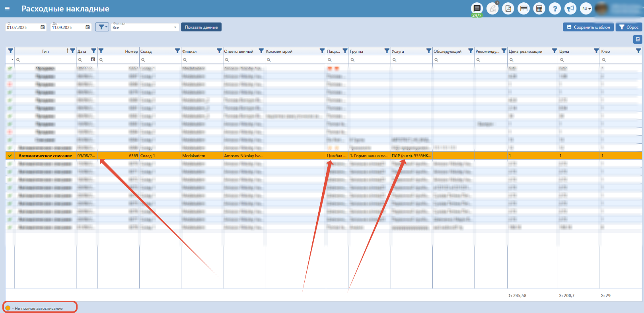Image resolution: width=644 pixels, height=313 pixels.
Task: Open the payment card icon
Action: click(x=524, y=9)
